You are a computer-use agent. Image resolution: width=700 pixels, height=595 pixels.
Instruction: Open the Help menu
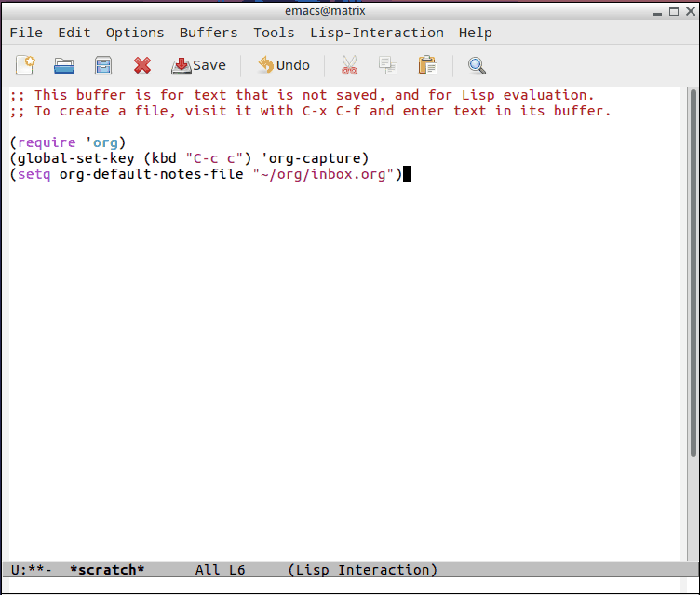476,33
